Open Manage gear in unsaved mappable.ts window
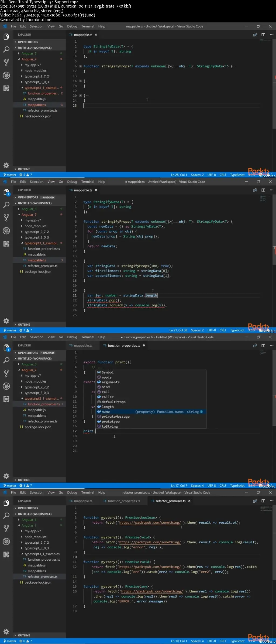 tap(6, 321)
